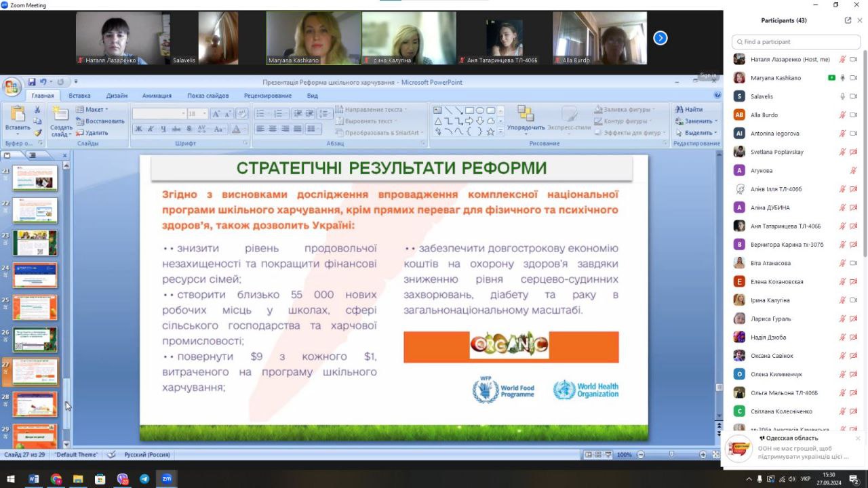This screenshot has height=488, width=868.
Task: Click the Office button in PowerPoint
Action: 12,86
